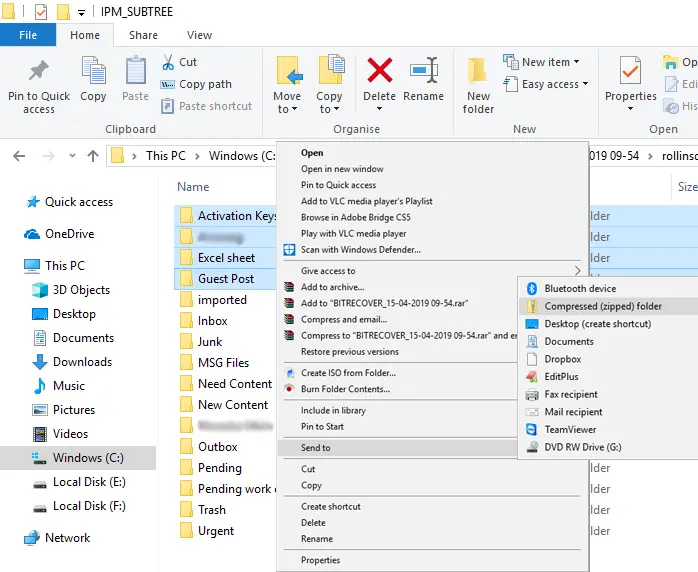698x572 pixels.
Task: Open the Urgent folder in file list
Action: [x=215, y=531]
